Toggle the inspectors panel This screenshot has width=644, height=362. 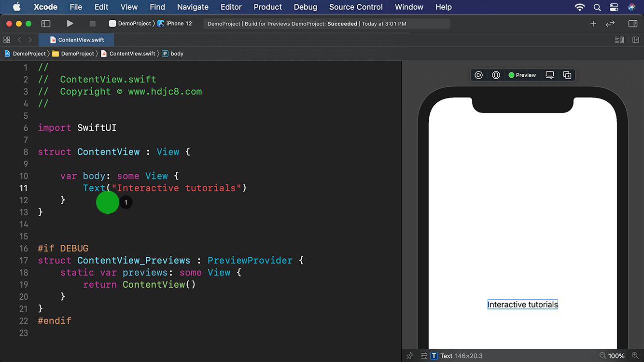point(633,24)
